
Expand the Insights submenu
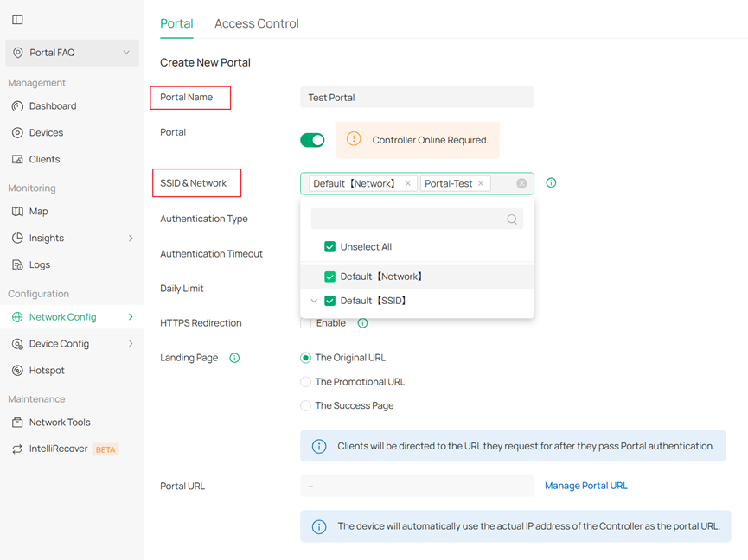click(131, 239)
